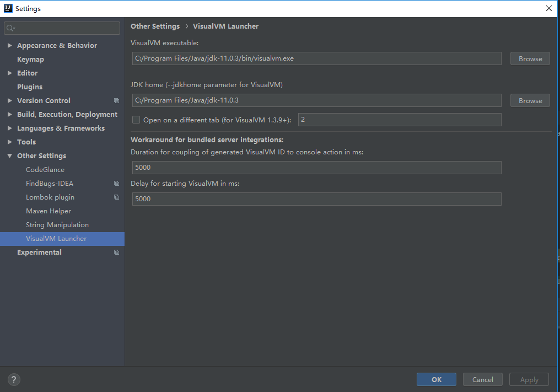Click the project-scope icon next to Experimental
The image size is (560, 392).
click(x=116, y=252)
